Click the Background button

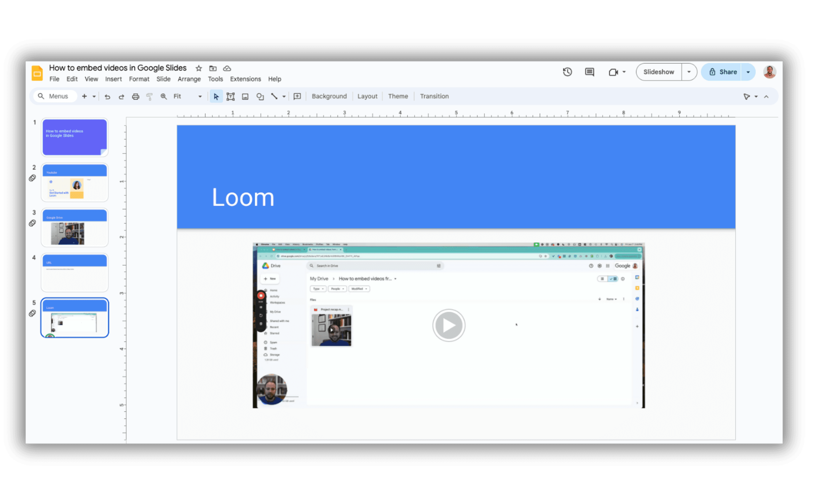329,96
